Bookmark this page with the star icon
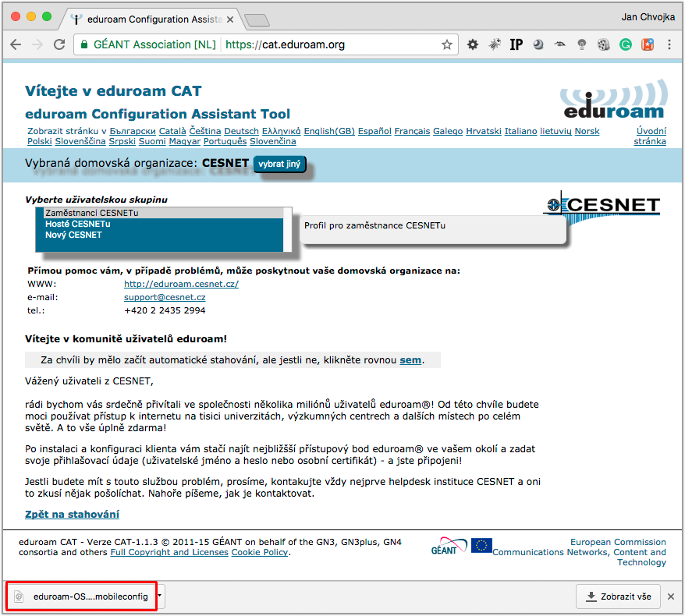Screen dimensions: 685x616 point(446,44)
